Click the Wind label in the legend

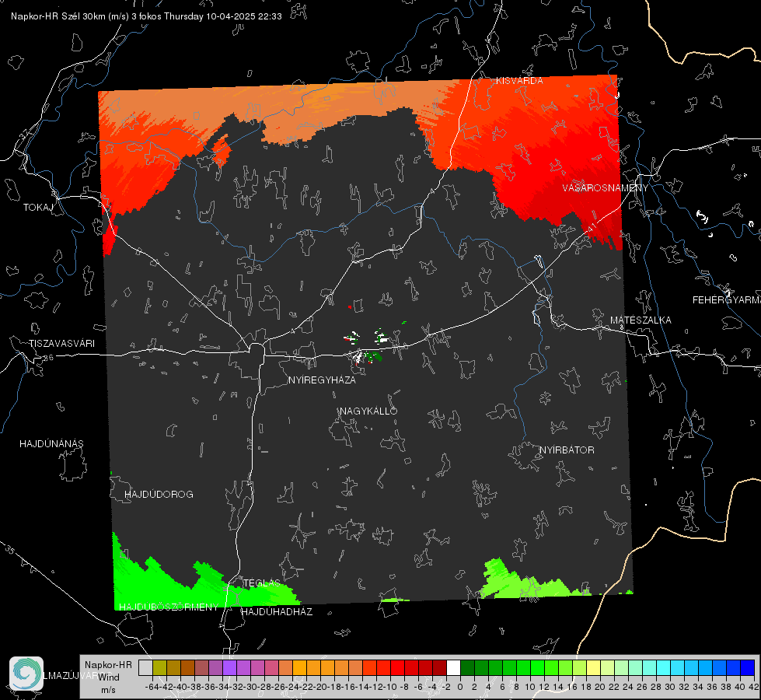(x=109, y=677)
